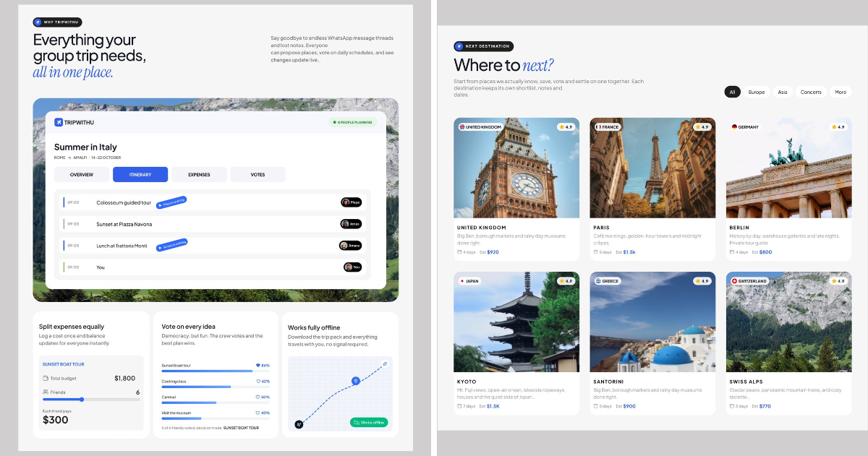
Task: Select the Itinerary tab
Action: point(140,174)
